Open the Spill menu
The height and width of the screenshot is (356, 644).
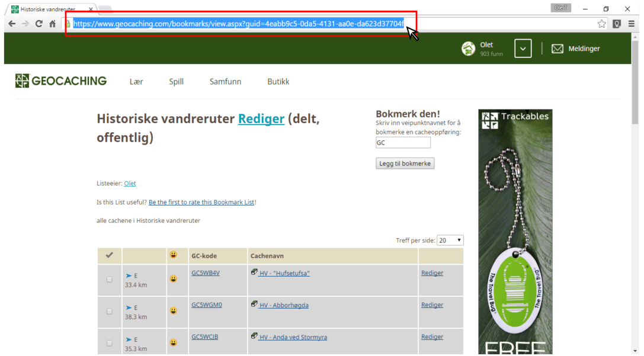(176, 81)
